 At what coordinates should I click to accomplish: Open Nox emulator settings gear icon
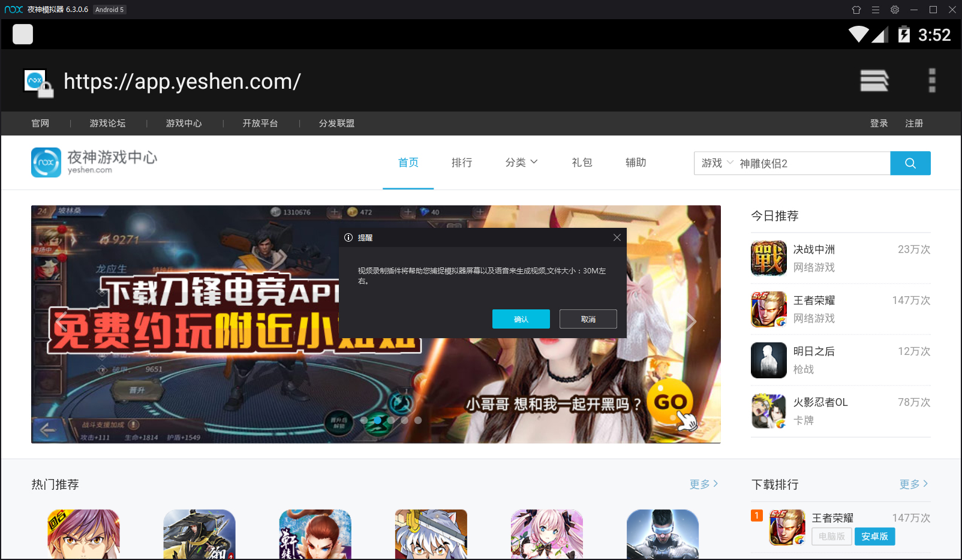click(x=895, y=10)
